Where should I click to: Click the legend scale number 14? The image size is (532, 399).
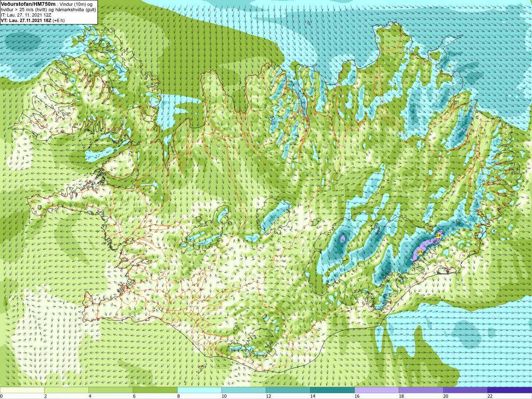tap(313, 396)
